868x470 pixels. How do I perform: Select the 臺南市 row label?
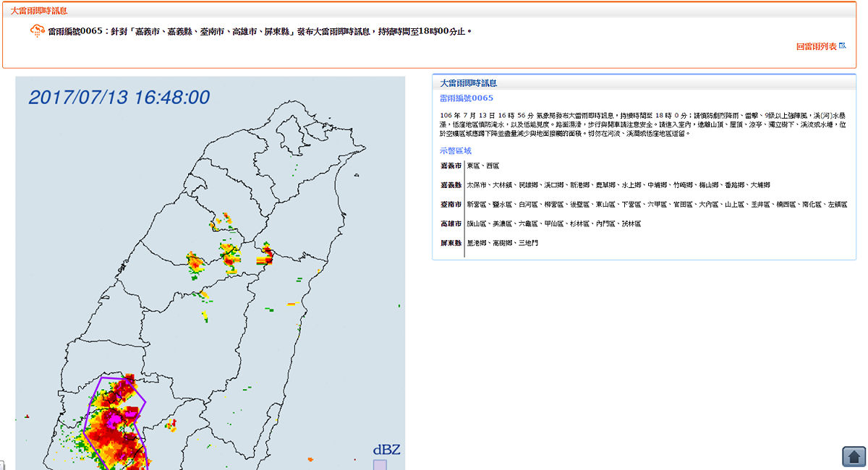coord(451,205)
